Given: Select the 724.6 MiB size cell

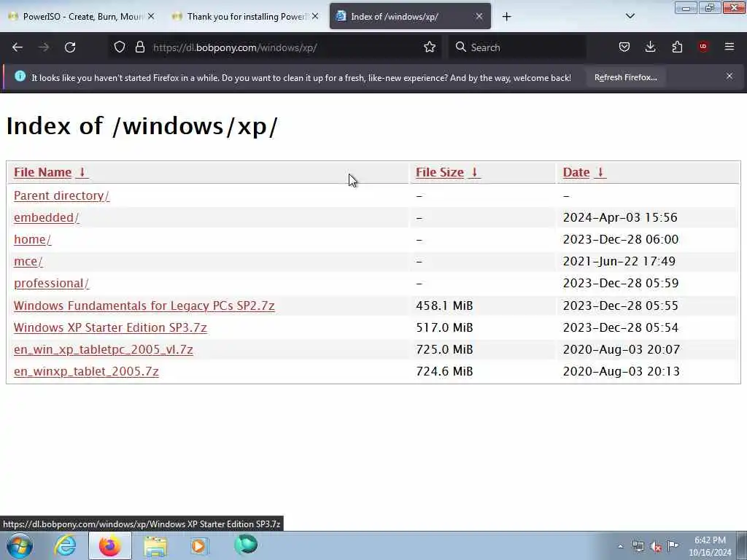Looking at the screenshot, I should coord(444,371).
